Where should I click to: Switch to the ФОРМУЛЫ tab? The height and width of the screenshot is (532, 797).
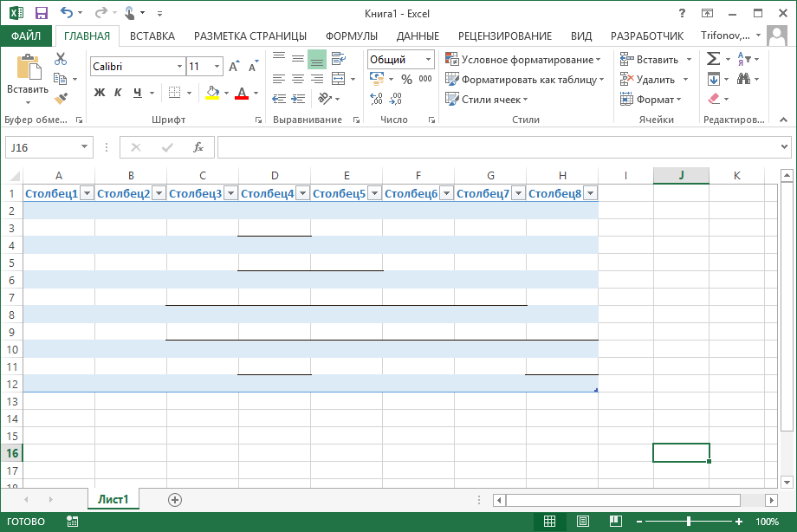pyautogui.click(x=352, y=36)
